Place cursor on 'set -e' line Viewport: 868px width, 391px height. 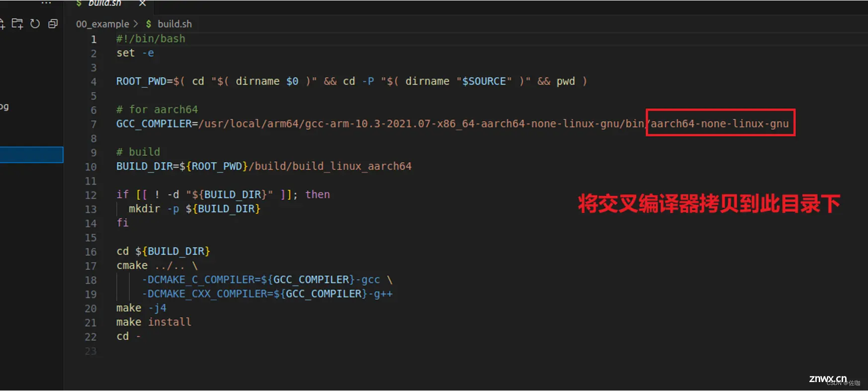[x=135, y=53]
